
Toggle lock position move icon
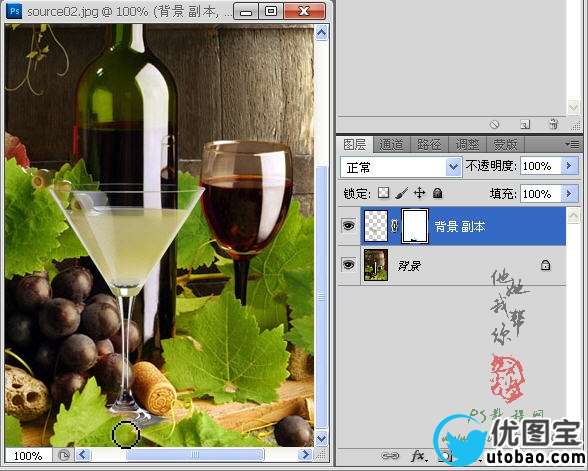click(x=419, y=193)
